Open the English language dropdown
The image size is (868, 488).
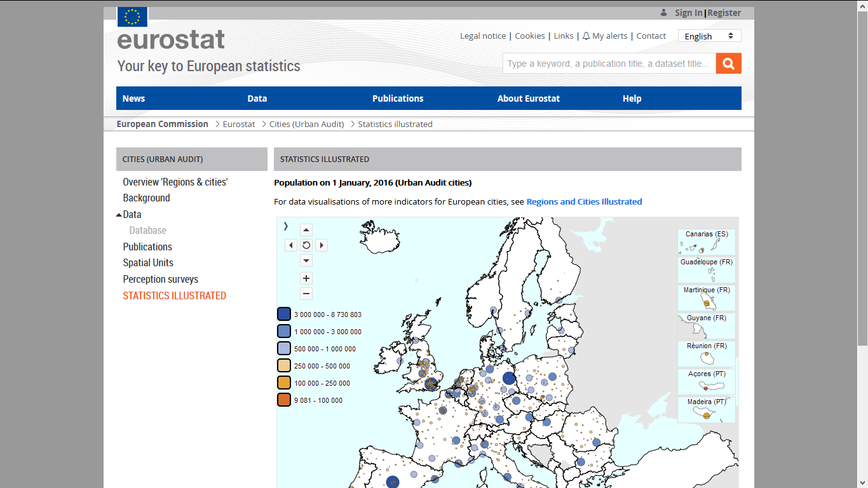coord(710,36)
